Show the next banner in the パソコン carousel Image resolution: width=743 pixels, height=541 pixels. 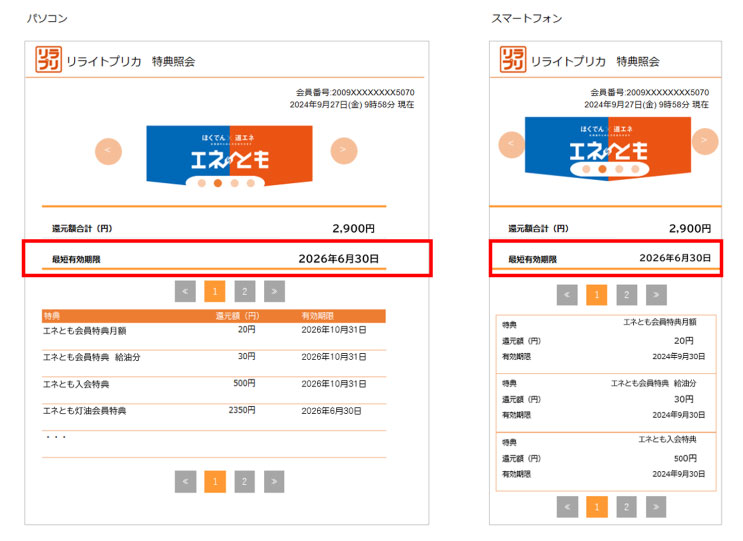[344, 151]
